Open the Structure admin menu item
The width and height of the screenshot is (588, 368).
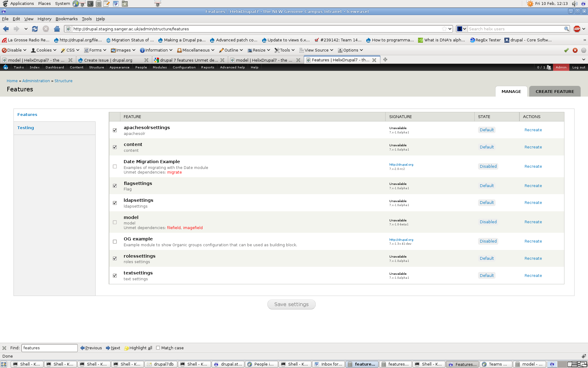96,67
